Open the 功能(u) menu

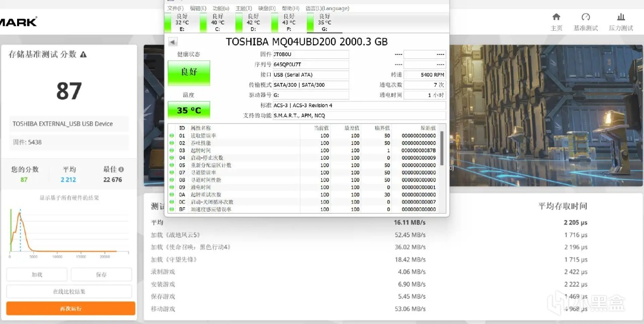221,9
